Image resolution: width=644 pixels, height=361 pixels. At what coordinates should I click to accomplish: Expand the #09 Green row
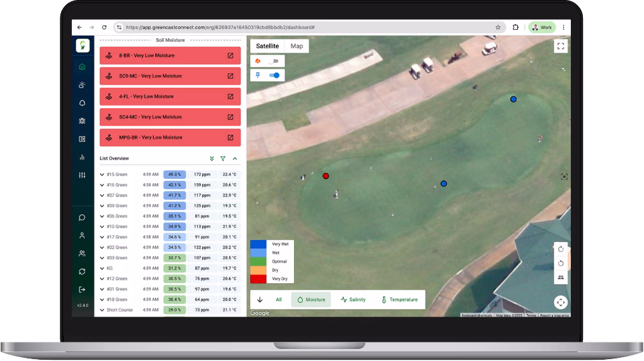102,206
